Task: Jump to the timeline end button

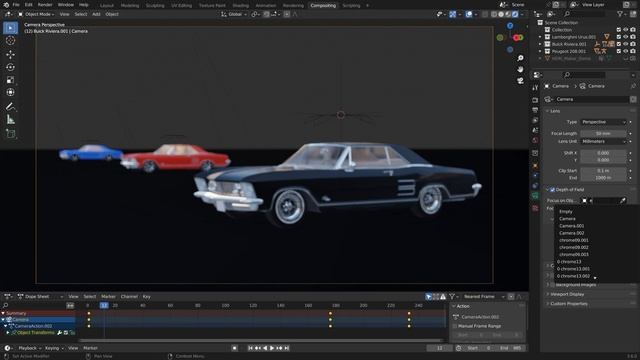Action: click(x=287, y=348)
